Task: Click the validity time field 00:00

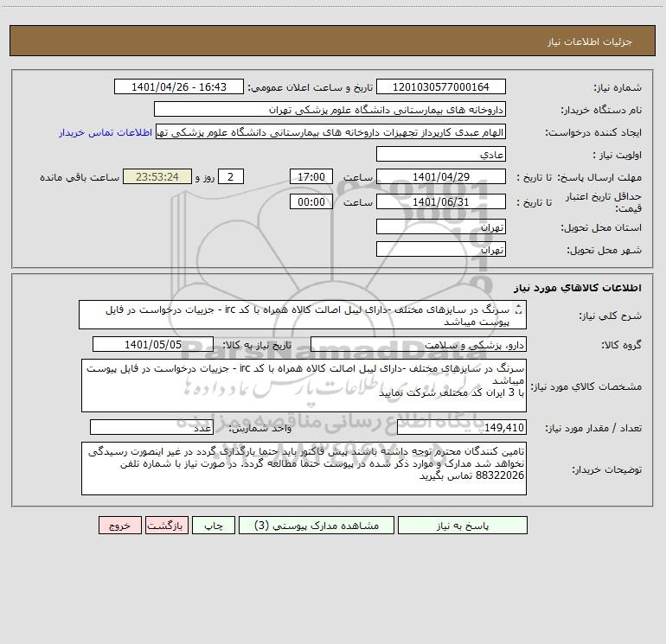Action: pos(311,201)
